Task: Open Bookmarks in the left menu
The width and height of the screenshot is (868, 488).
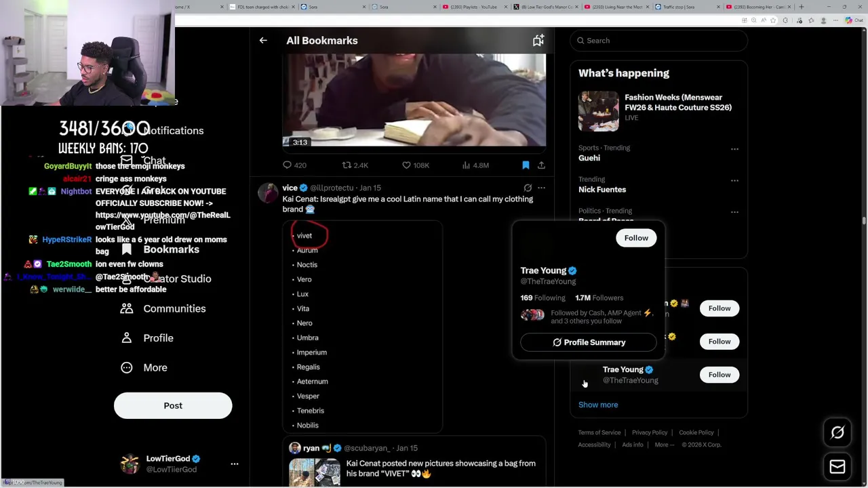Action: 172,249
